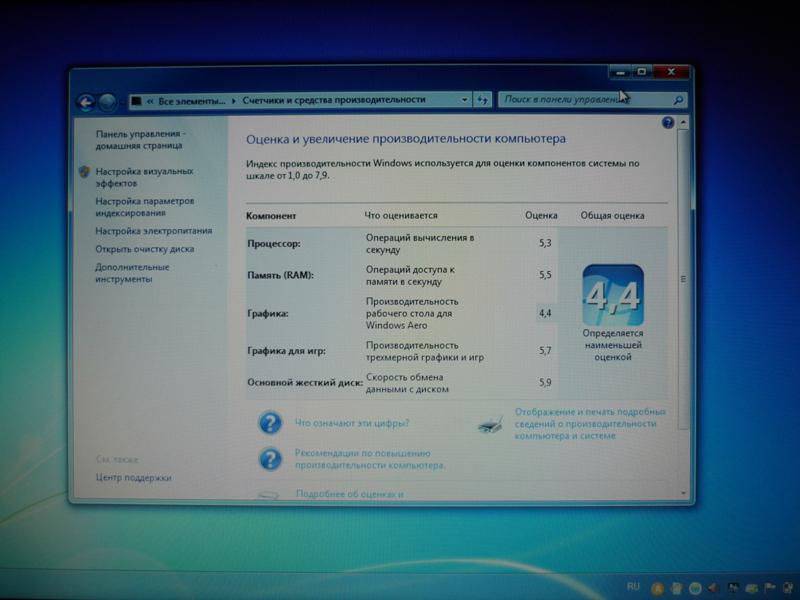Screen dimensions: 800x600
Task: Open the Подробнее об оценках link
Action: tap(350, 494)
